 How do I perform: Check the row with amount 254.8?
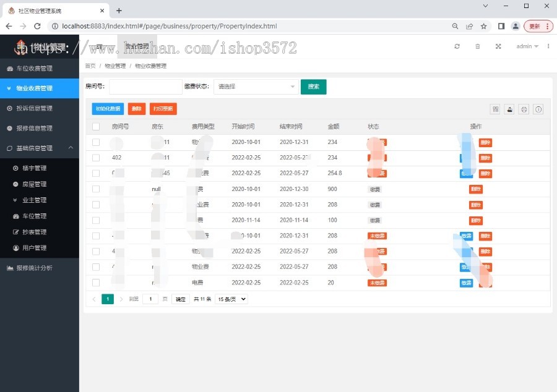tap(96, 174)
